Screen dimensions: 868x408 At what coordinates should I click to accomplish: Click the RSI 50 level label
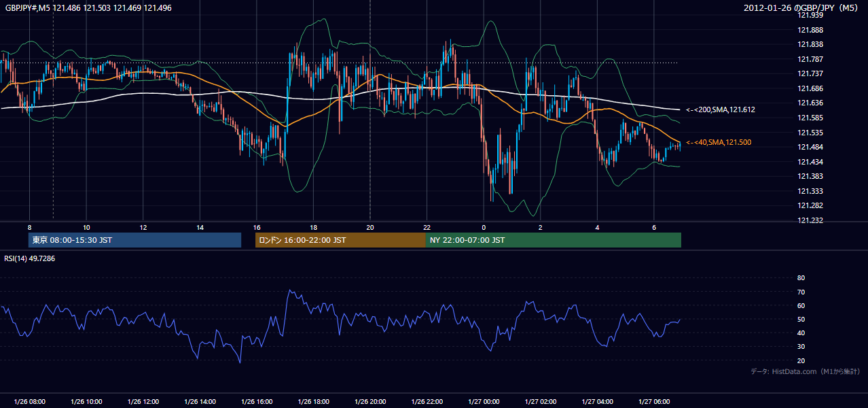click(x=801, y=319)
